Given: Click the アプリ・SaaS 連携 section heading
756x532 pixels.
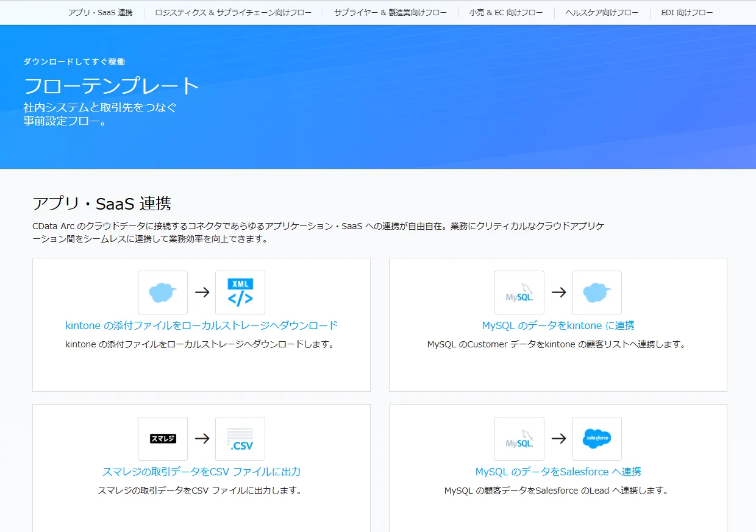Looking at the screenshot, I should point(102,204).
